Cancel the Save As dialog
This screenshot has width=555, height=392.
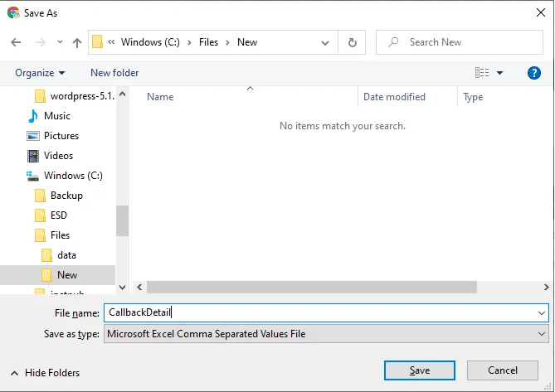coord(503,370)
